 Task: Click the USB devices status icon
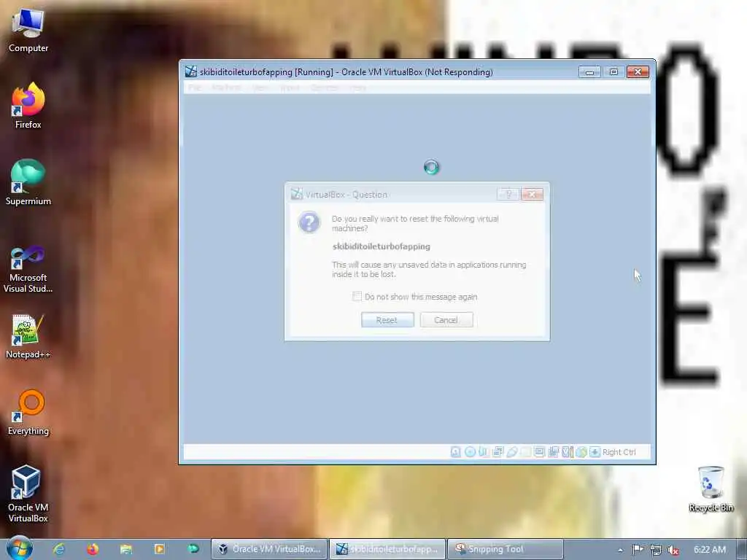click(511, 452)
